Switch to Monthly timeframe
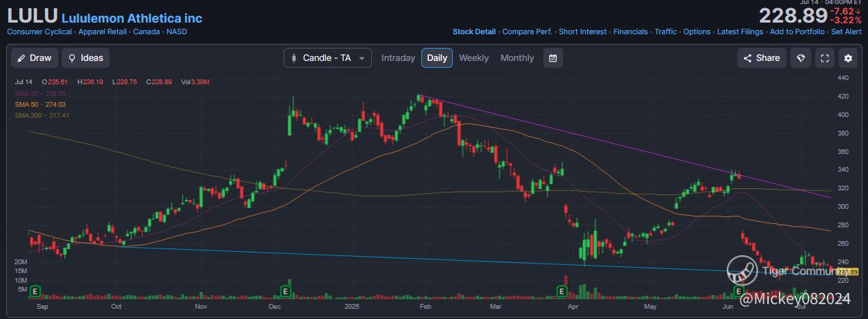Image resolution: width=868 pixels, height=319 pixels. [x=517, y=58]
